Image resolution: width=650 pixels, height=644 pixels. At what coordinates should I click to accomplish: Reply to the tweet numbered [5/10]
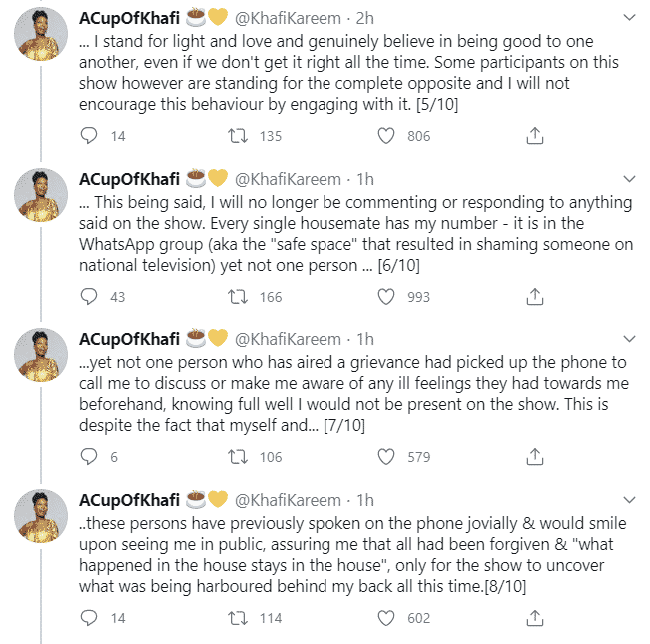pos(89,135)
